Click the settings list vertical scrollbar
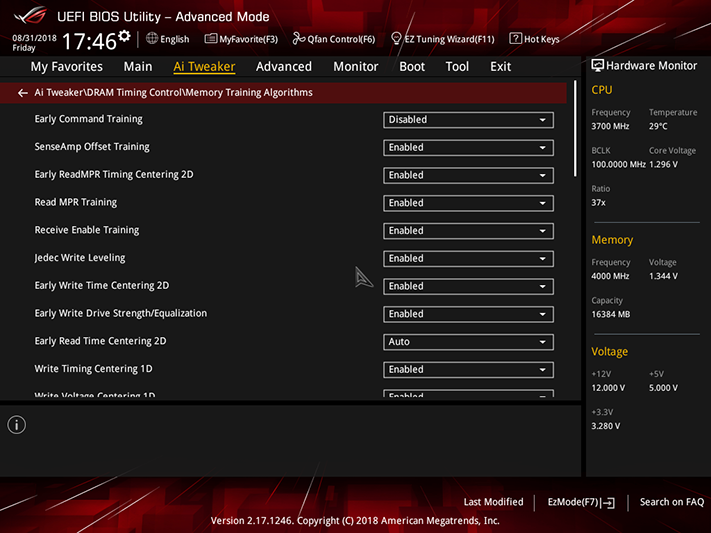This screenshot has width=711, height=533. (575, 129)
